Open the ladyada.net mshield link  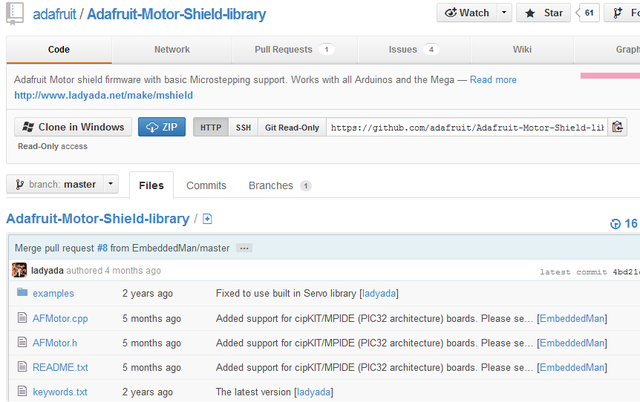point(104,95)
